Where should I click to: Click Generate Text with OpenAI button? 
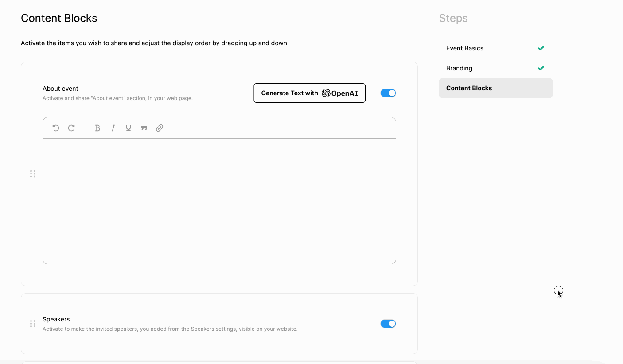309,93
